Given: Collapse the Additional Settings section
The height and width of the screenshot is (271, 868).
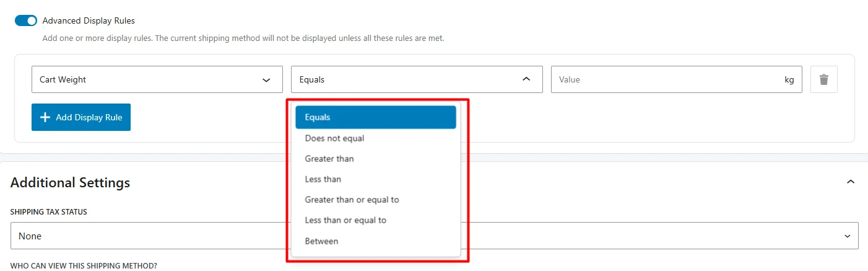Looking at the screenshot, I should coord(851,182).
